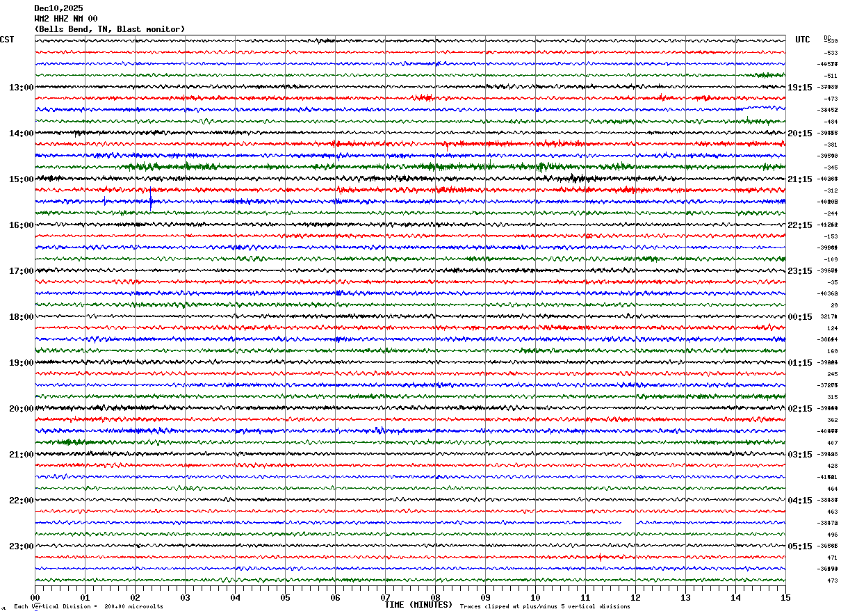Click the 05:15 UTC time label

click(800, 546)
